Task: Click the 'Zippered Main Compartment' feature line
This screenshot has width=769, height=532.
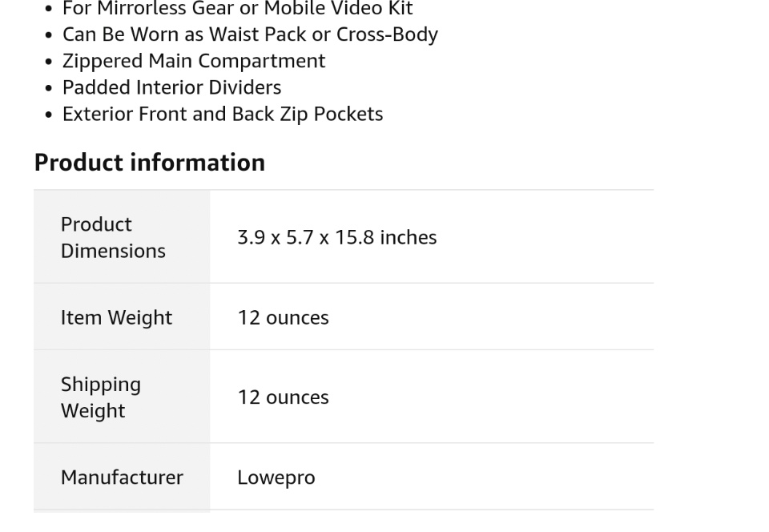Action: [194, 61]
